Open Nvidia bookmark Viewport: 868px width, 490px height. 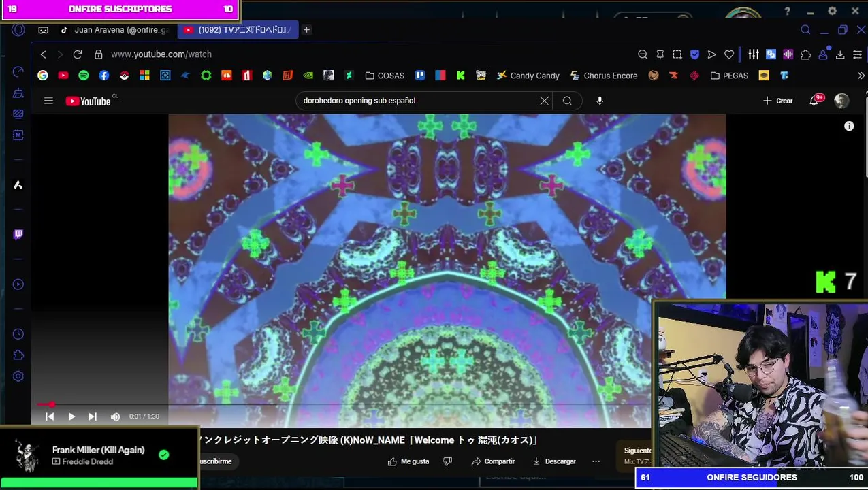308,76
